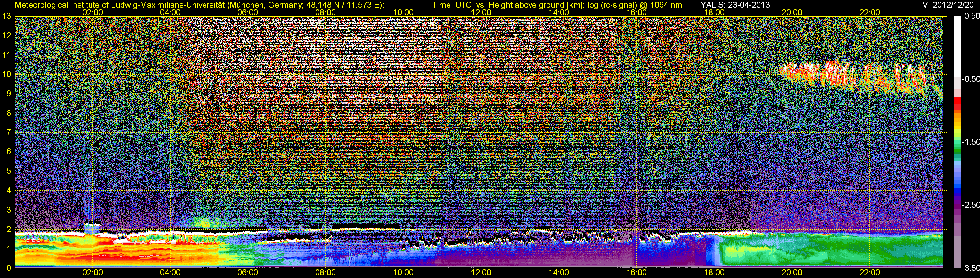
Task: Click the '1.' height axis label
Action: point(9,249)
